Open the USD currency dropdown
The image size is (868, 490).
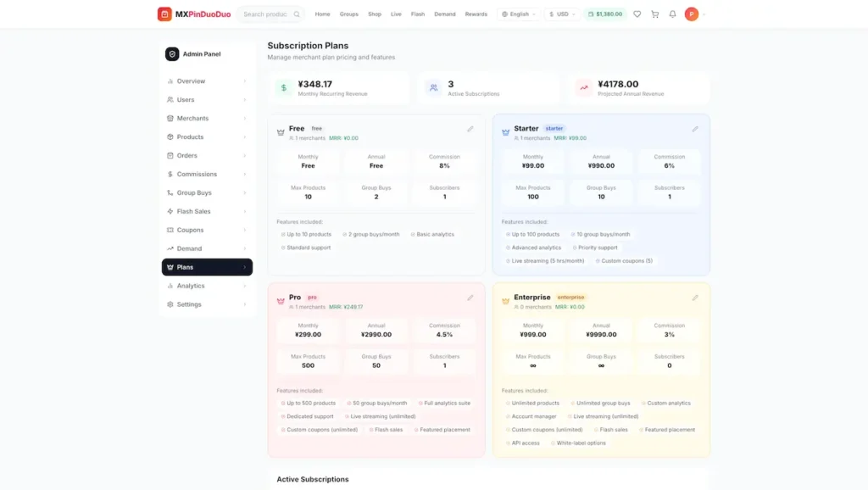(562, 14)
